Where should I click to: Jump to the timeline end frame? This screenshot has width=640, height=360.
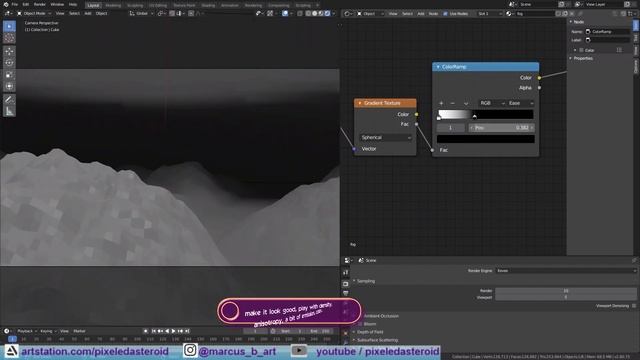187,331
